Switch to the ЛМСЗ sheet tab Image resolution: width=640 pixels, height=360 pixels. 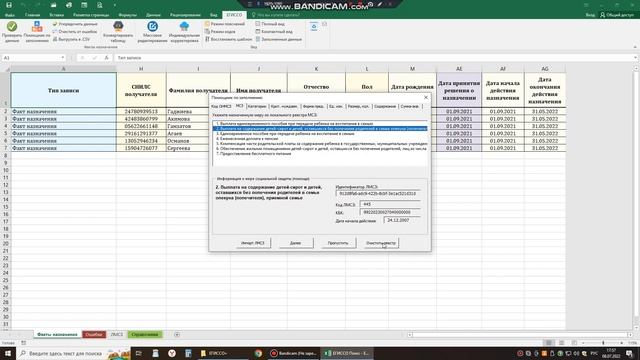117,335
